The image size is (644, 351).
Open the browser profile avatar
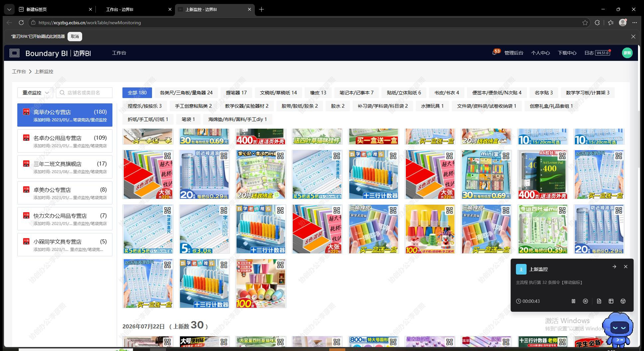(623, 22)
